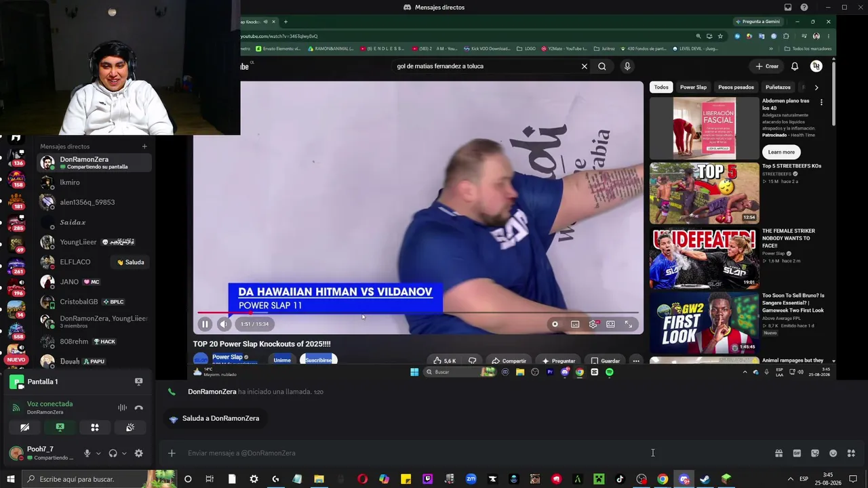Open Discord microphone input options arrow
Image resolution: width=868 pixels, height=488 pixels.
pos(98,453)
